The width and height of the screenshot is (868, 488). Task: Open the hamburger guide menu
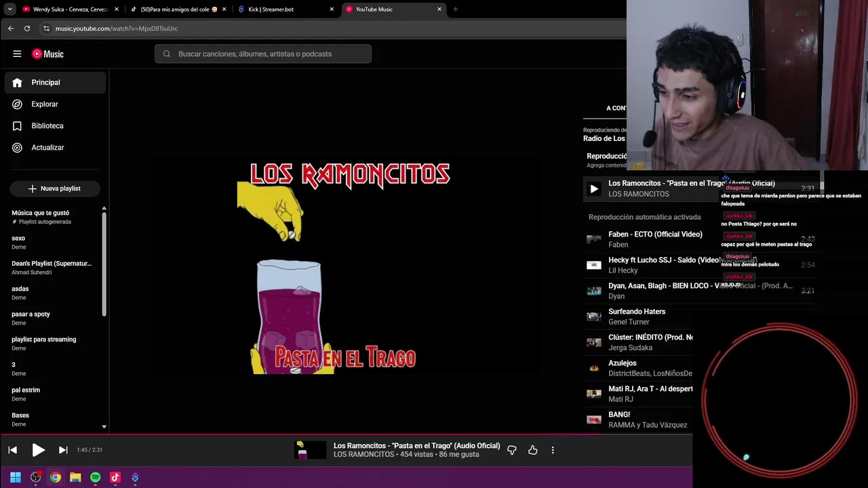pyautogui.click(x=17, y=54)
